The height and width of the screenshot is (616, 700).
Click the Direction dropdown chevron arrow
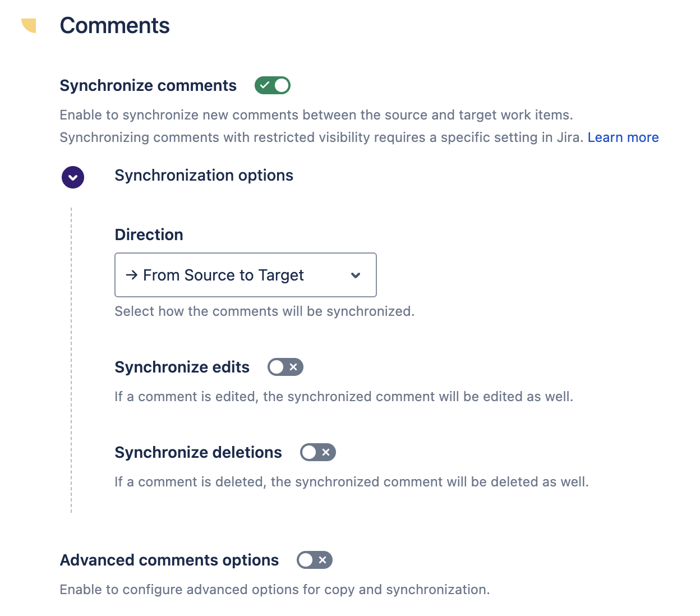tap(356, 275)
